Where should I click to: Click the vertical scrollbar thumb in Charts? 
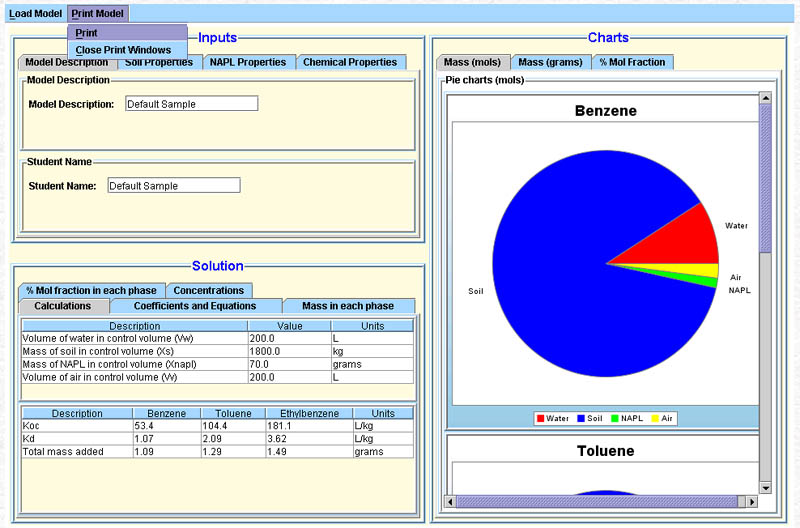tap(765, 180)
